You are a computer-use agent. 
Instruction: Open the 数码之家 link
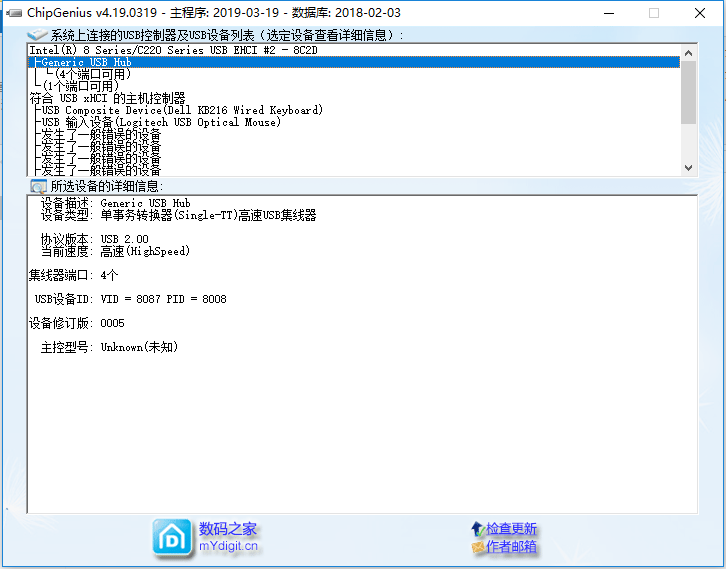pyautogui.click(x=227, y=528)
